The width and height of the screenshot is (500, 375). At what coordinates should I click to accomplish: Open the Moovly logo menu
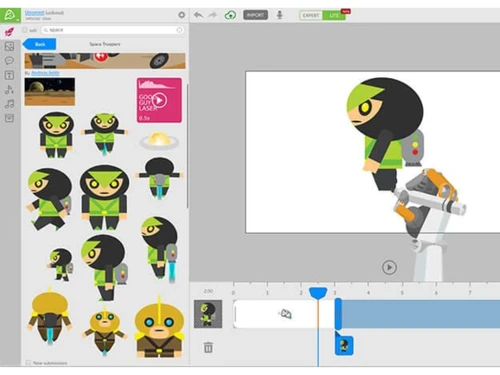10,15
